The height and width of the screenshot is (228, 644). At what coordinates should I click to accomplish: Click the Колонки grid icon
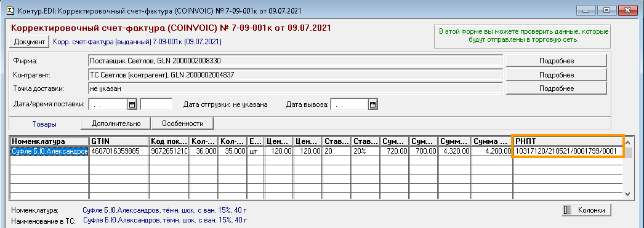(x=568, y=210)
